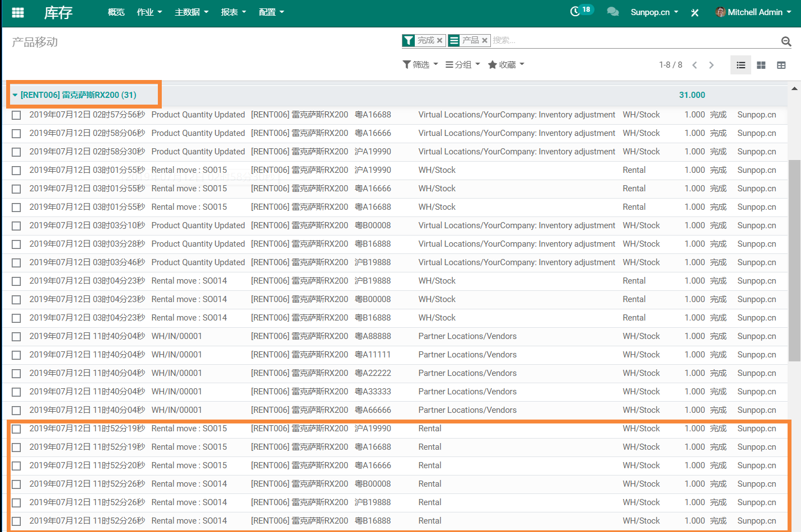The height and width of the screenshot is (532, 801).
Task: Click the 概览 overview link
Action: coord(116,12)
